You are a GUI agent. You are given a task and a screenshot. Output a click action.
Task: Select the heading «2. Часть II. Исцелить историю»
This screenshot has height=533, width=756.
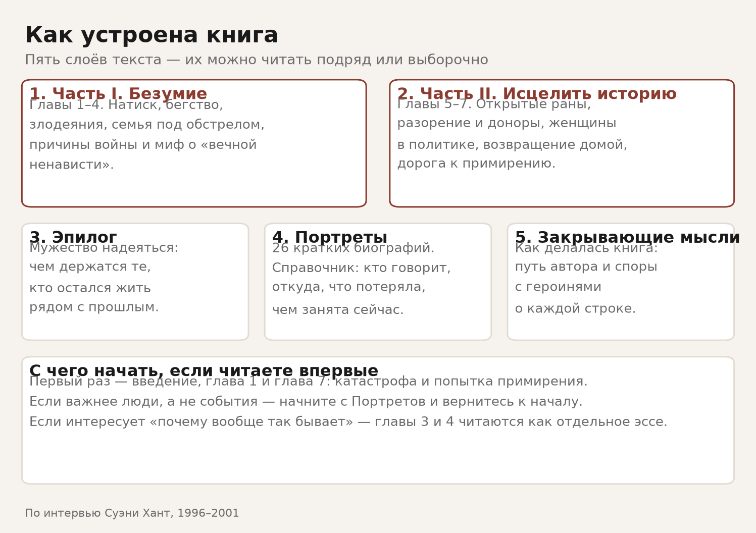click(x=537, y=94)
